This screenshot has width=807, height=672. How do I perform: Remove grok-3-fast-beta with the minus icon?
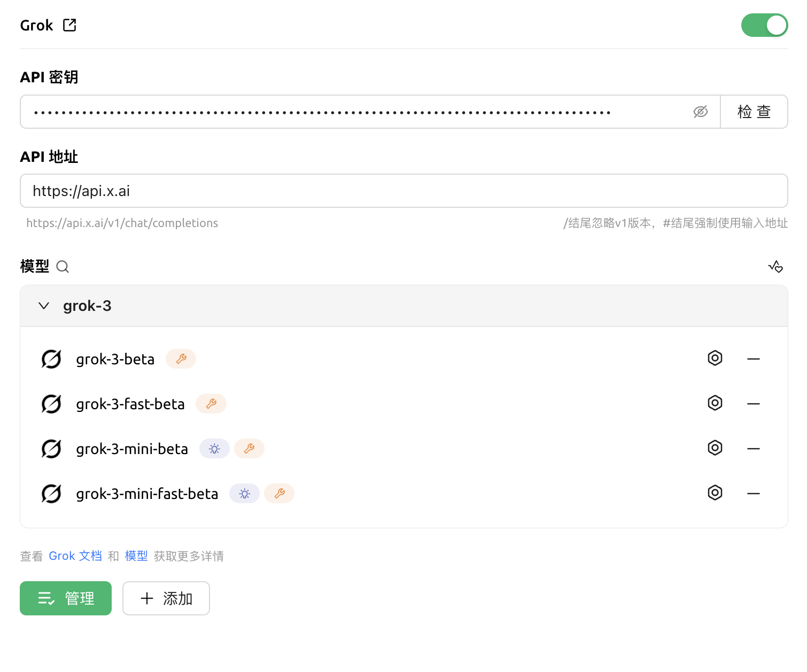pos(754,404)
